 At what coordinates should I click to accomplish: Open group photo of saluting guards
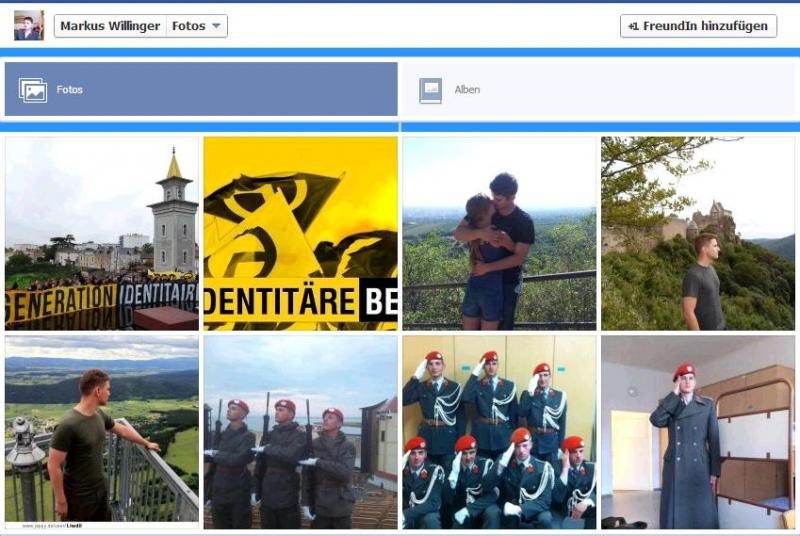499,432
